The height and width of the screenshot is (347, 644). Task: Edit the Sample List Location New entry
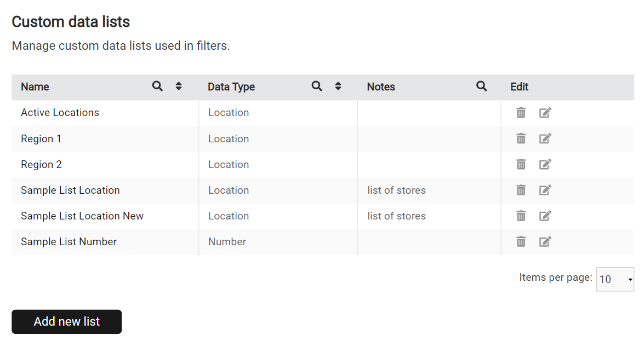545,216
